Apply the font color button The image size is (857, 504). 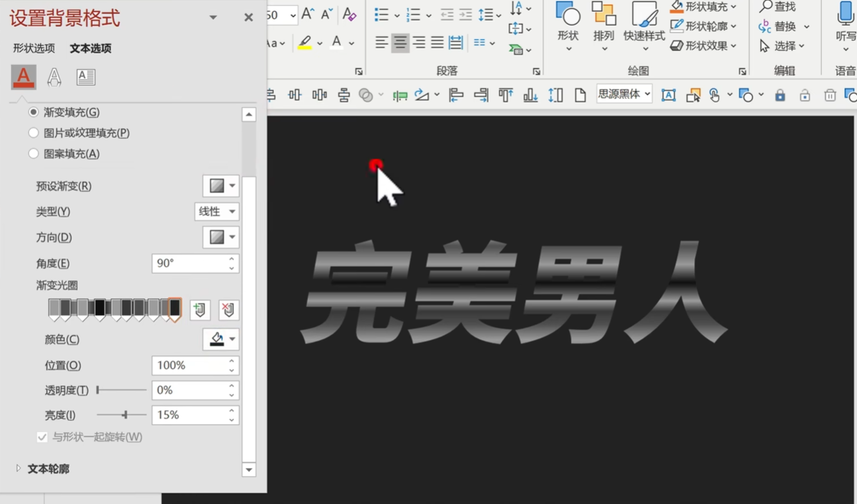point(336,43)
